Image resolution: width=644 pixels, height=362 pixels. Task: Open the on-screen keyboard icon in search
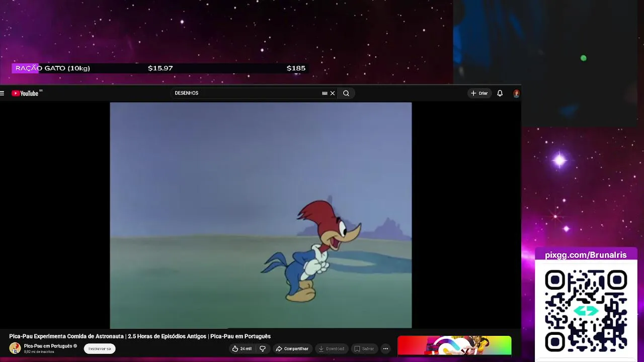tap(325, 93)
